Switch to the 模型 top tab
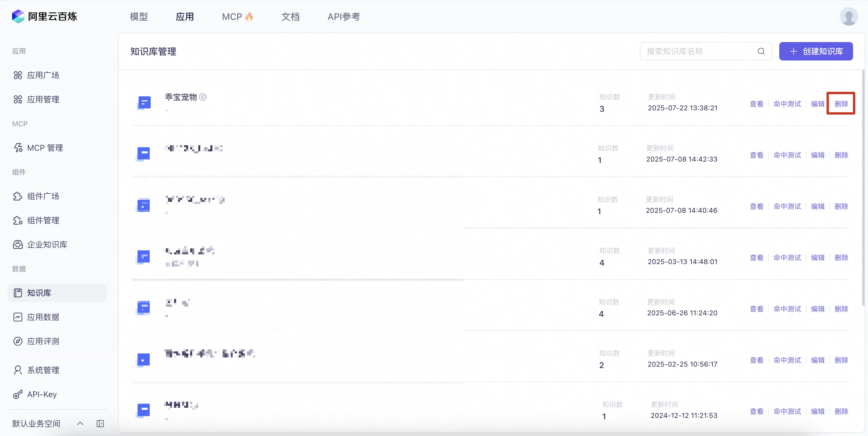This screenshot has height=436, width=868. point(139,16)
